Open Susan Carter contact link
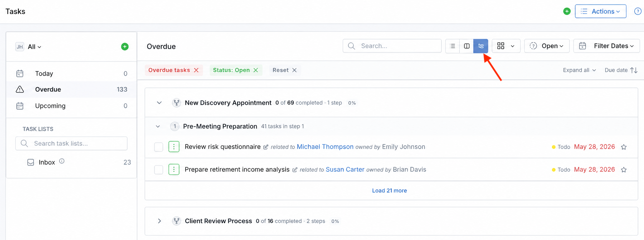 coord(345,170)
